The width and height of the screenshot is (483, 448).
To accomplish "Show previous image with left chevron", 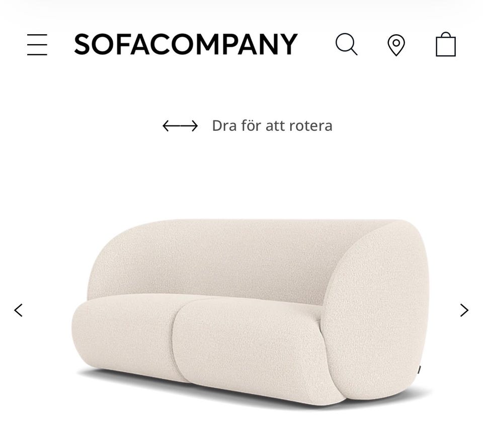I will [x=18, y=310].
